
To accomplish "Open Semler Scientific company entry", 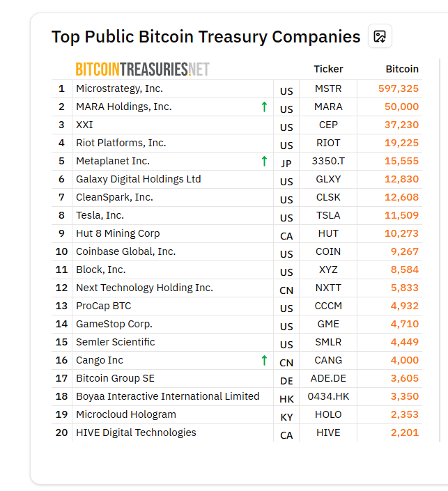I will (115, 342).
